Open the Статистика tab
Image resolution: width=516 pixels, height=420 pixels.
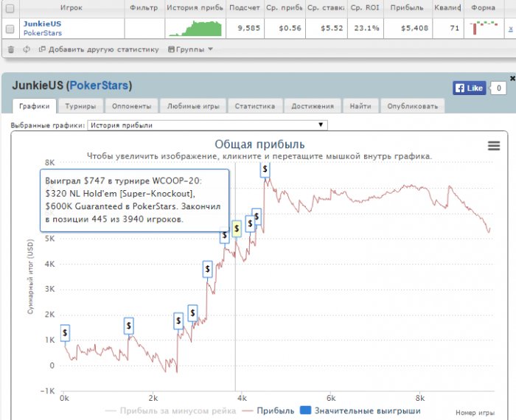(255, 106)
